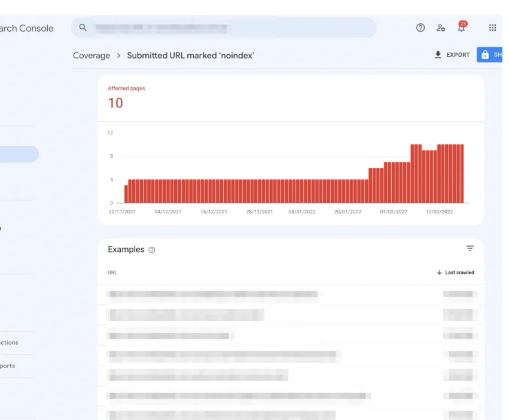509x420 pixels.
Task: Open the Google apps grid icon
Action: (x=492, y=28)
